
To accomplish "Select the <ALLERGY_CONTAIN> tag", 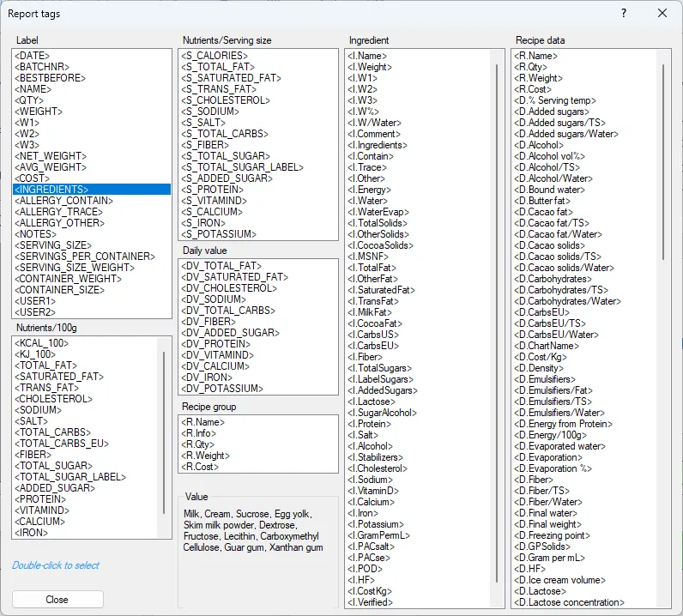I will click(63, 201).
